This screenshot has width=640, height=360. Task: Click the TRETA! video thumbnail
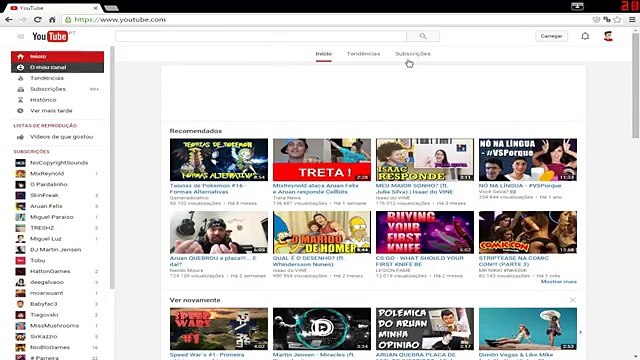322,160
